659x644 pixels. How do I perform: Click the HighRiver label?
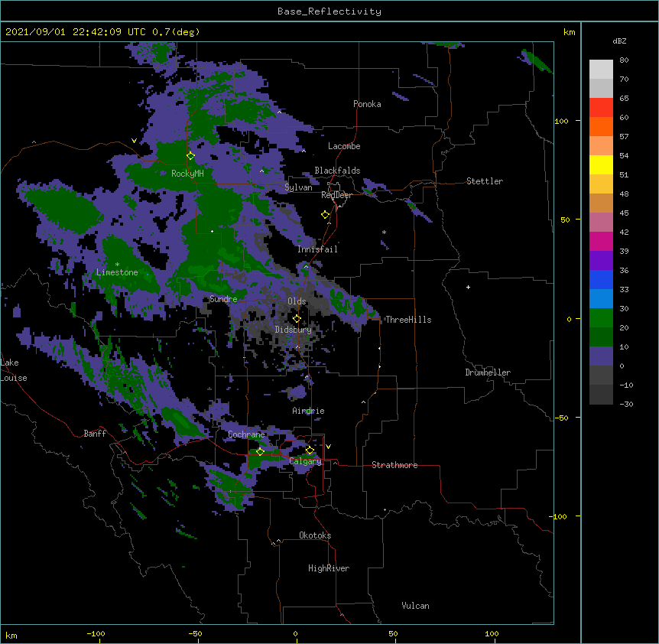tap(329, 568)
